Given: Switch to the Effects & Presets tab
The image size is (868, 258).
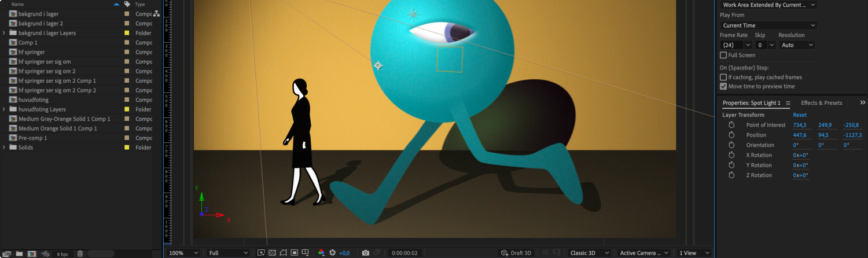Looking at the screenshot, I should point(821,103).
